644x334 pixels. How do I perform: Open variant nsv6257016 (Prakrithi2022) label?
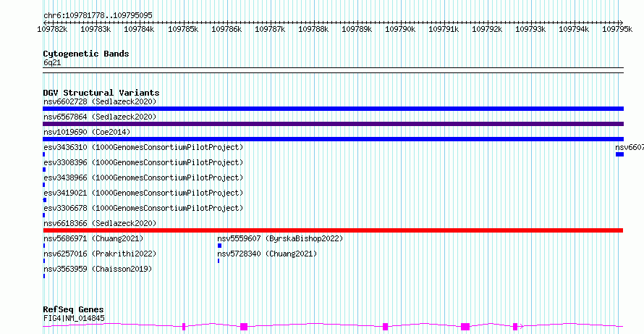100,254
